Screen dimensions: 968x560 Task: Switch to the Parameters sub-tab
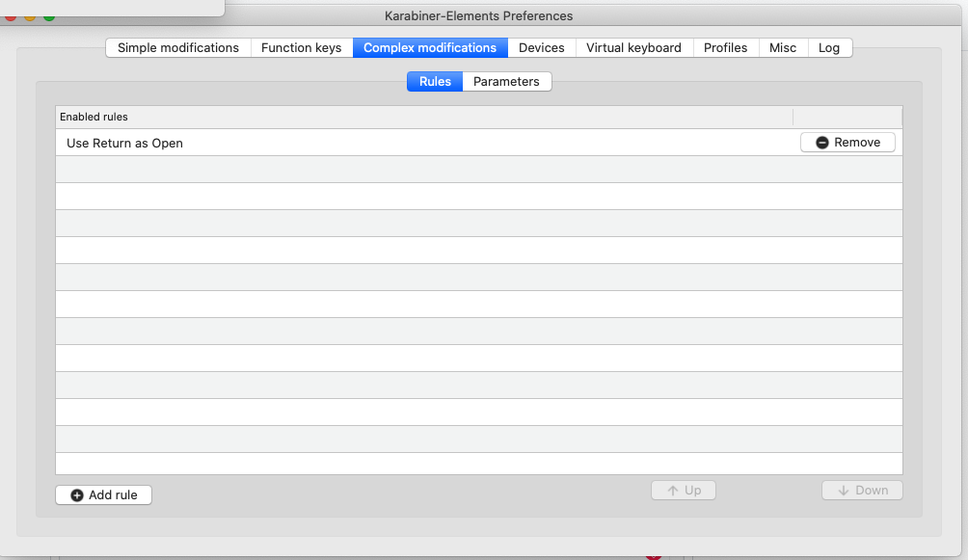[506, 82]
